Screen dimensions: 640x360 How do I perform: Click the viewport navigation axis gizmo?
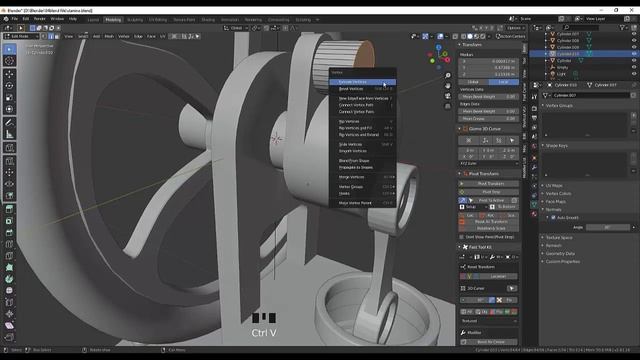(439, 56)
